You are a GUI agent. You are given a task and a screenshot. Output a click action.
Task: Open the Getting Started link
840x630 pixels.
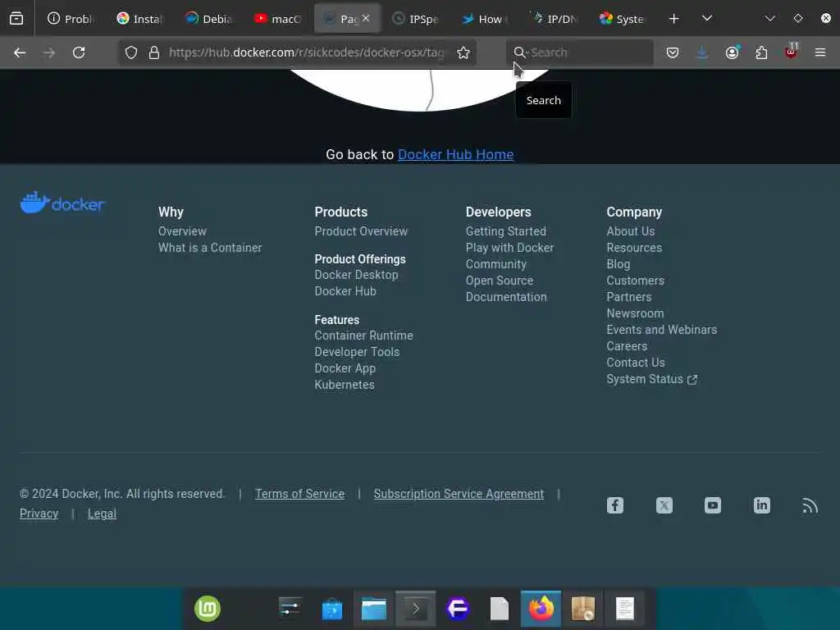tap(505, 231)
